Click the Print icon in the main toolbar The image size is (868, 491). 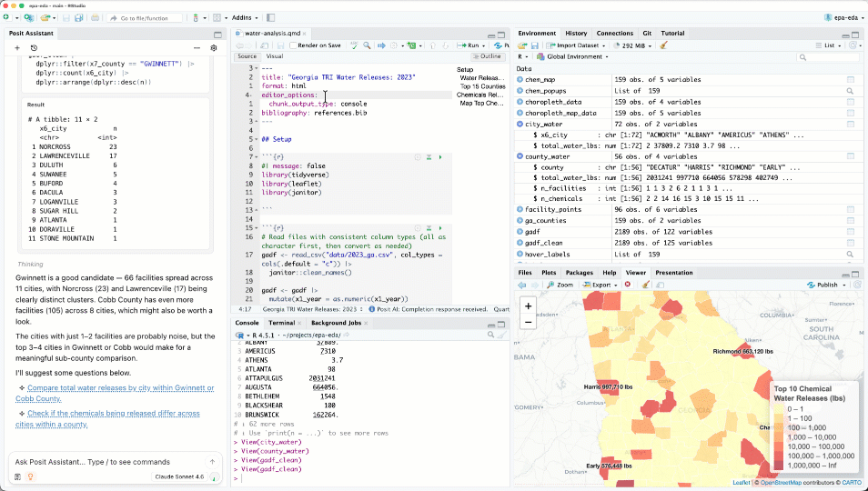tap(96, 17)
